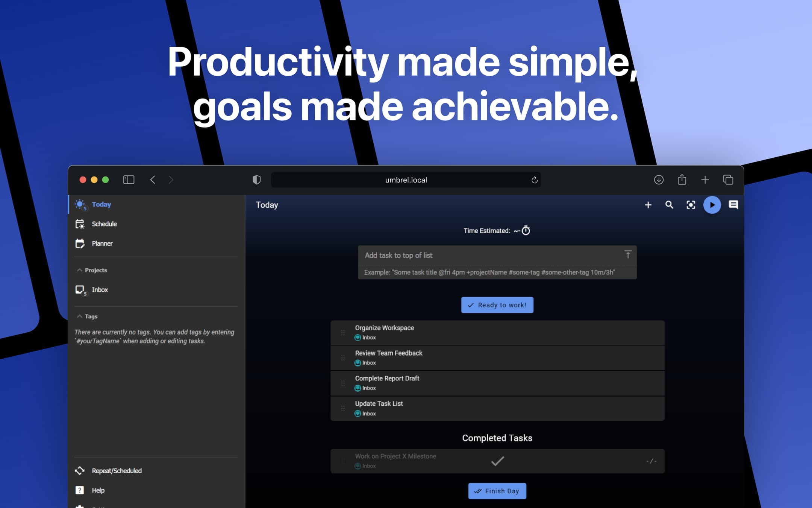812x508 pixels.
Task: Open the Schedule view icon
Action: [79, 224]
